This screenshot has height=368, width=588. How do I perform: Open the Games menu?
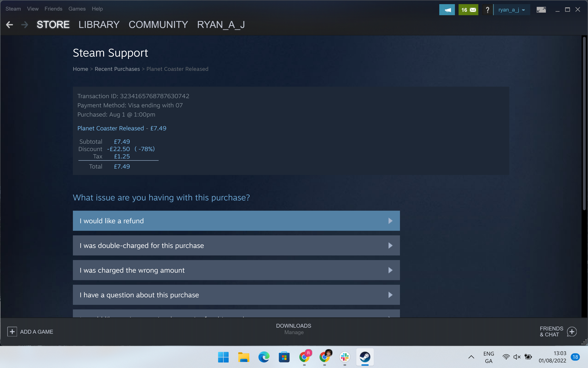tap(77, 9)
